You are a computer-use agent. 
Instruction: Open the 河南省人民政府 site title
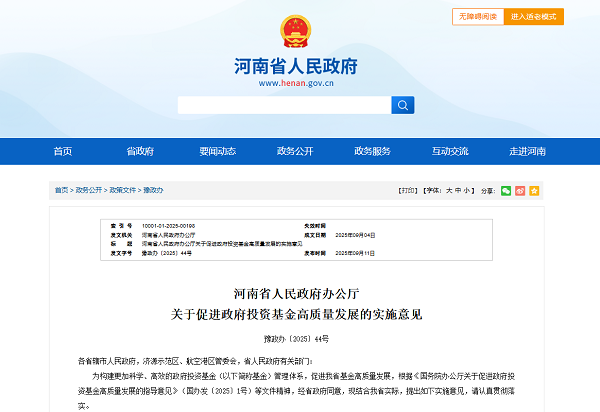pyautogui.click(x=295, y=66)
